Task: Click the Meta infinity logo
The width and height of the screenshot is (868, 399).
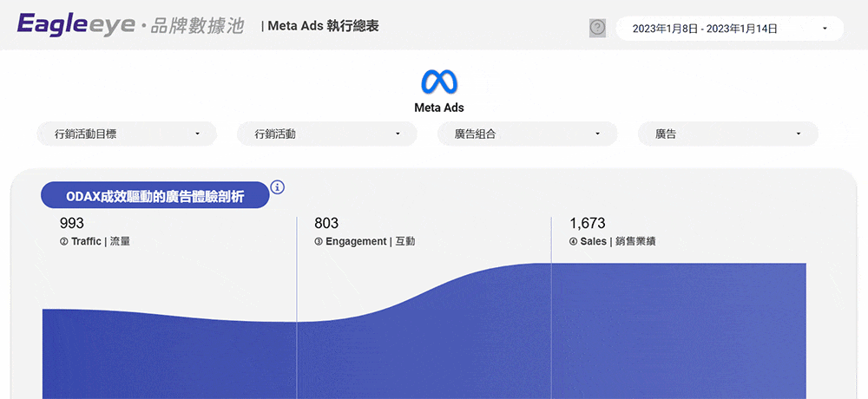Action: [439, 82]
